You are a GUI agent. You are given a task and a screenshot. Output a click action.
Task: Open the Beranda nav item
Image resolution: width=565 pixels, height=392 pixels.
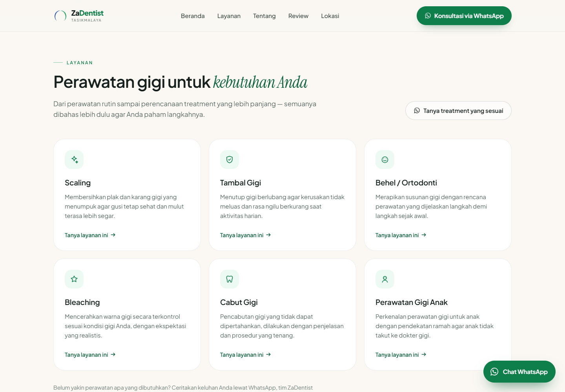[193, 16]
